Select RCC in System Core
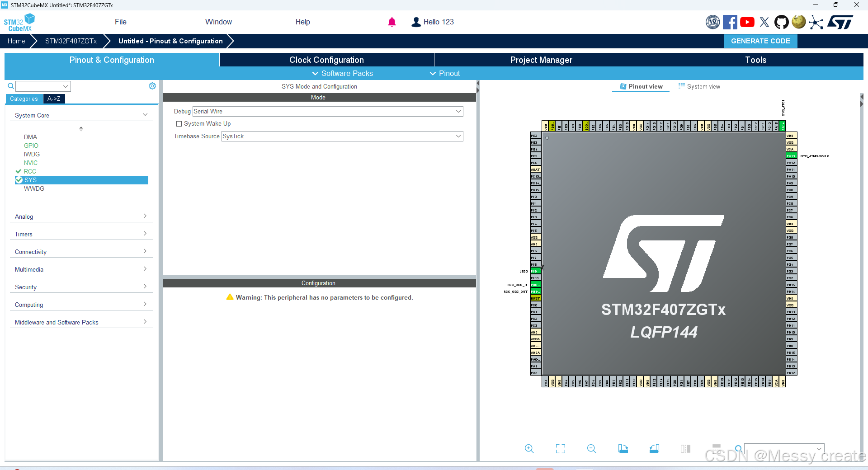This screenshot has width=868, height=470. point(30,171)
